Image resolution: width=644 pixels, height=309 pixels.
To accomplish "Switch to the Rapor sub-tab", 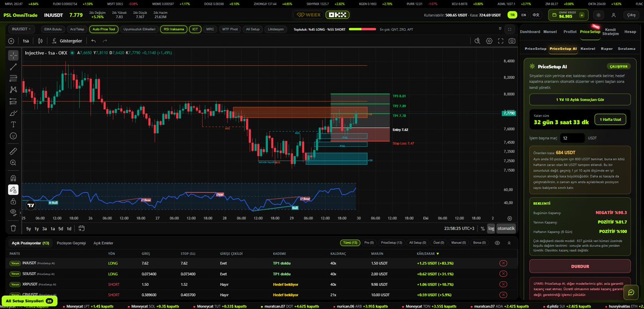I will pyautogui.click(x=607, y=48).
